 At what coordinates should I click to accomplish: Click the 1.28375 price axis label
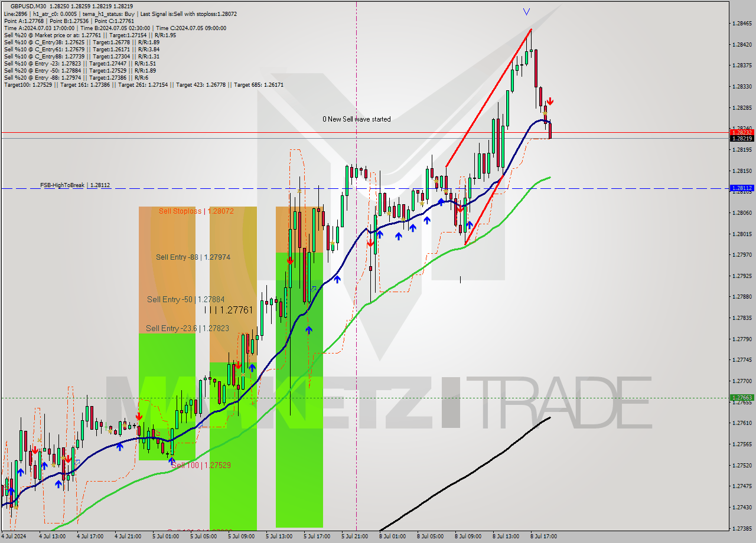(x=742, y=66)
